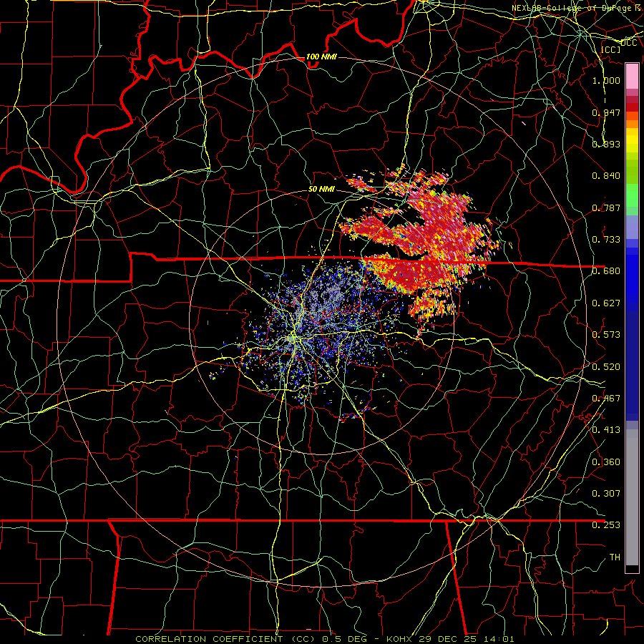This screenshot has width=644, height=644.
Task: Select the 0.787 legend value
Action: [x=606, y=208]
